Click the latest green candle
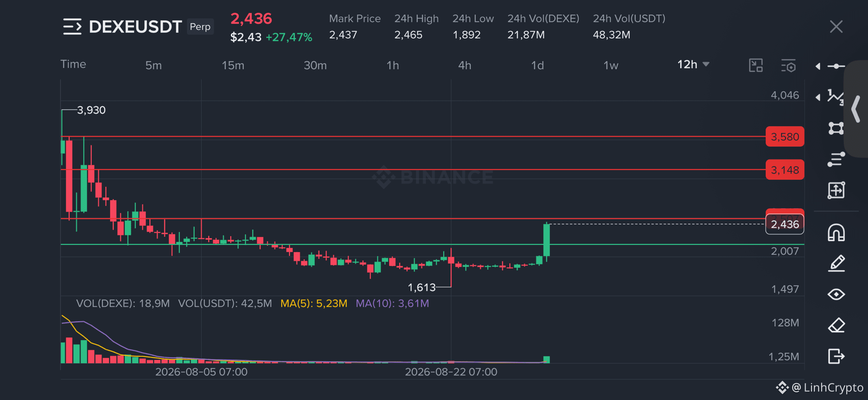 (x=547, y=240)
